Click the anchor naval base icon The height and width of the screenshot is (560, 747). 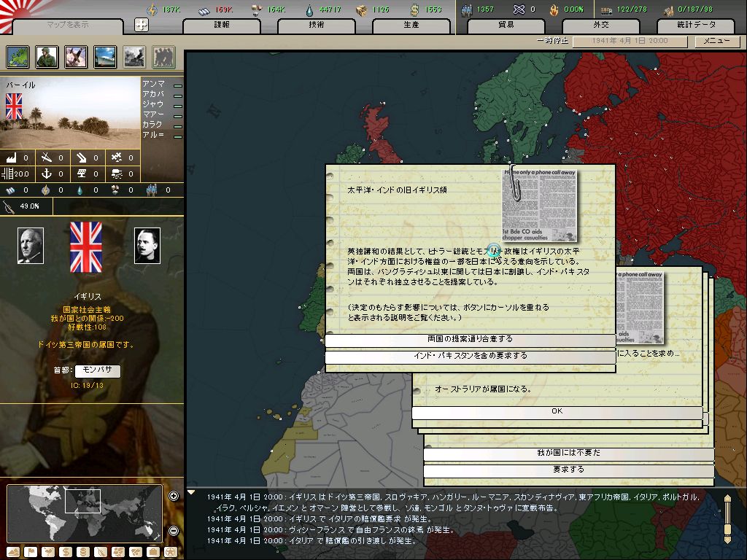tap(46, 174)
